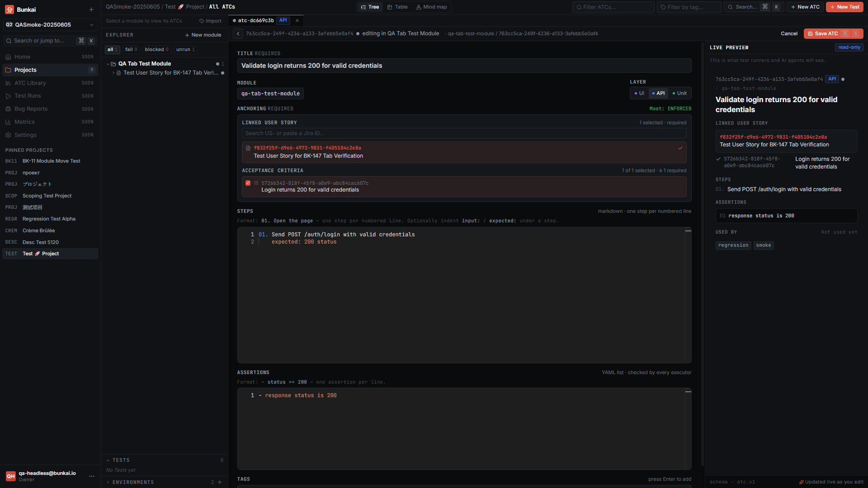
Task: Click the document icon on the linked story
Action: point(248,148)
